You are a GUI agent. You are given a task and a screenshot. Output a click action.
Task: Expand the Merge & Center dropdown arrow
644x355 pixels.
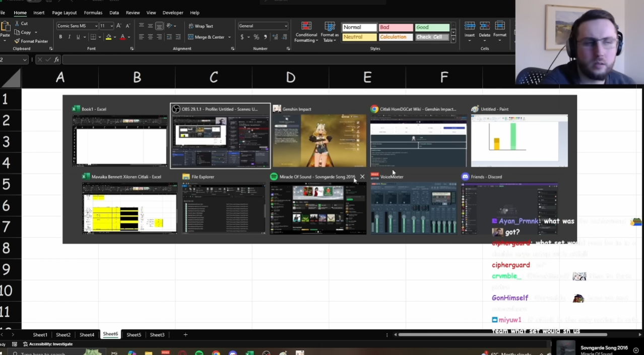229,37
